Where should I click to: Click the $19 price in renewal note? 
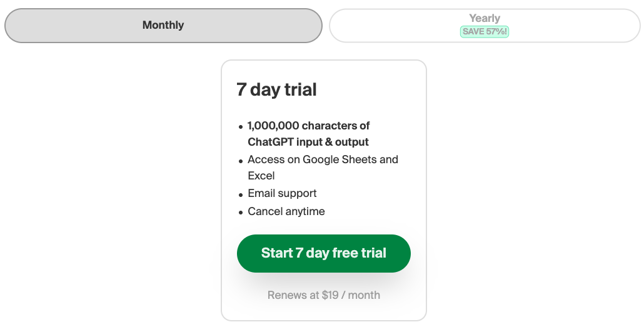tap(330, 295)
